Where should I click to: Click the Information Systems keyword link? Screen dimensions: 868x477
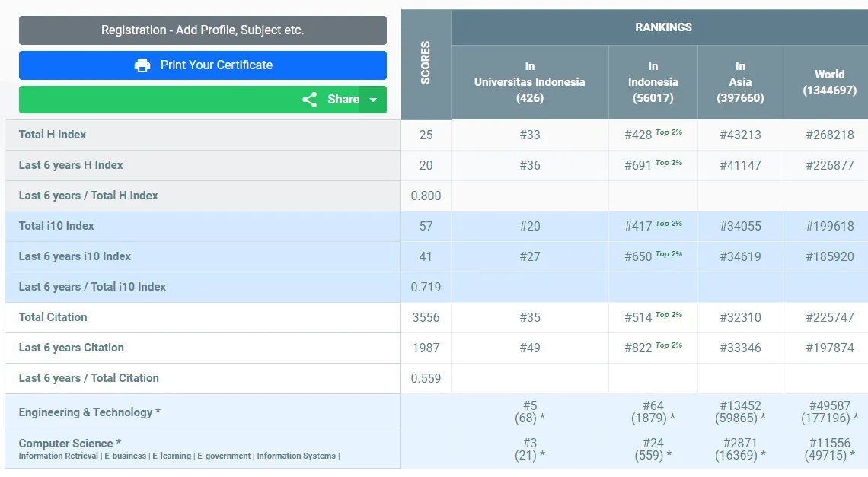(296, 456)
